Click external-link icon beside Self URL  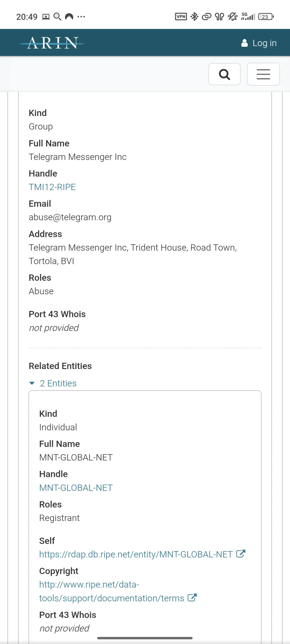[x=241, y=554]
